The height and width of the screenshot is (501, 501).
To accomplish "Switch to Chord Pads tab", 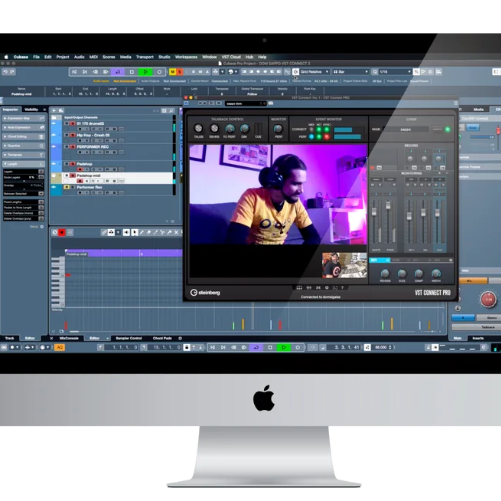I will point(162,338).
